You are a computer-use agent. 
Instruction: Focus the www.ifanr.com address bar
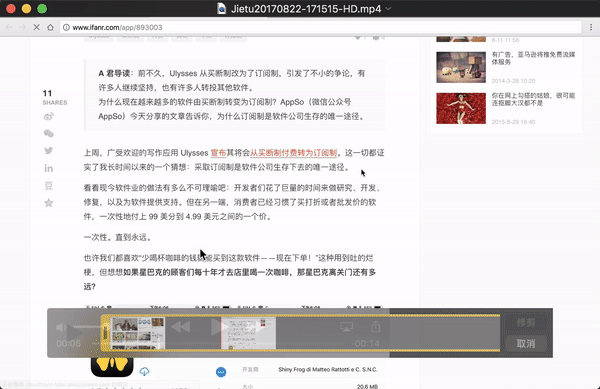321,27
